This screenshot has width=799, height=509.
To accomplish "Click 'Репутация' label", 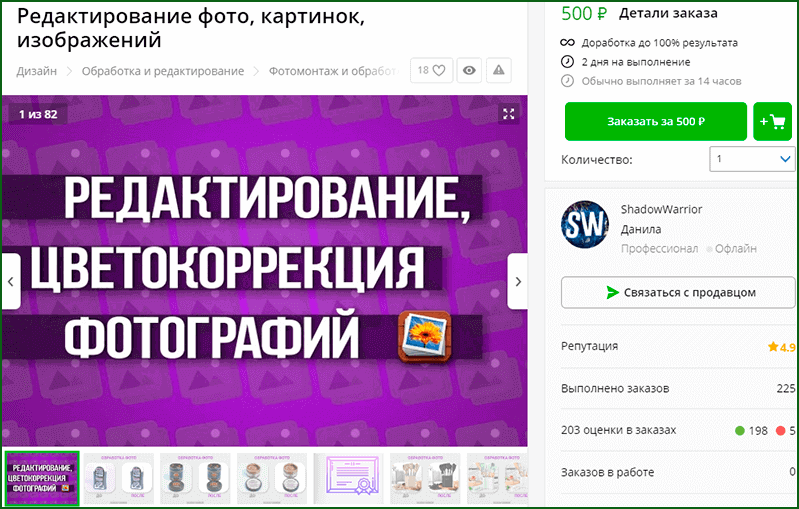I will click(590, 346).
